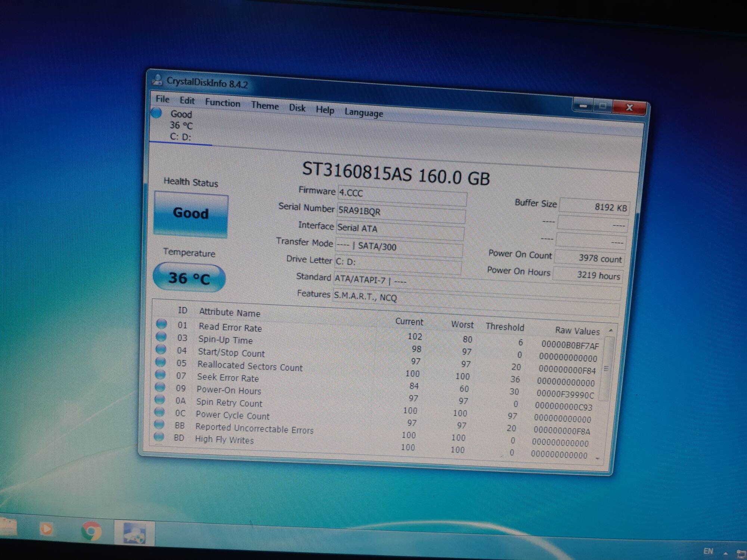Click the CrystalDiskInfo title bar icon
The image size is (747, 560).
(x=157, y=80)
